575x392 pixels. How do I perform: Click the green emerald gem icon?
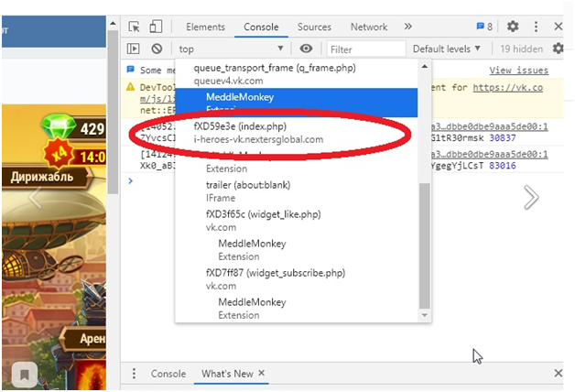[x=58, y=125]
